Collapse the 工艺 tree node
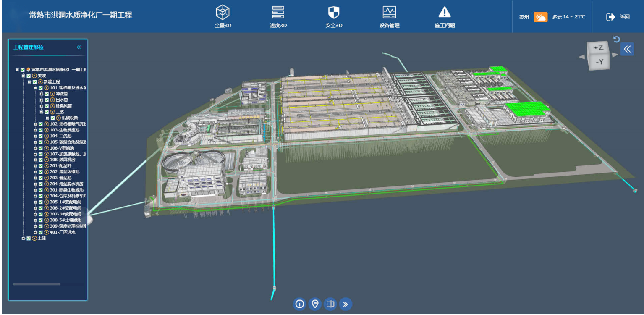 [x=42, y=112]
